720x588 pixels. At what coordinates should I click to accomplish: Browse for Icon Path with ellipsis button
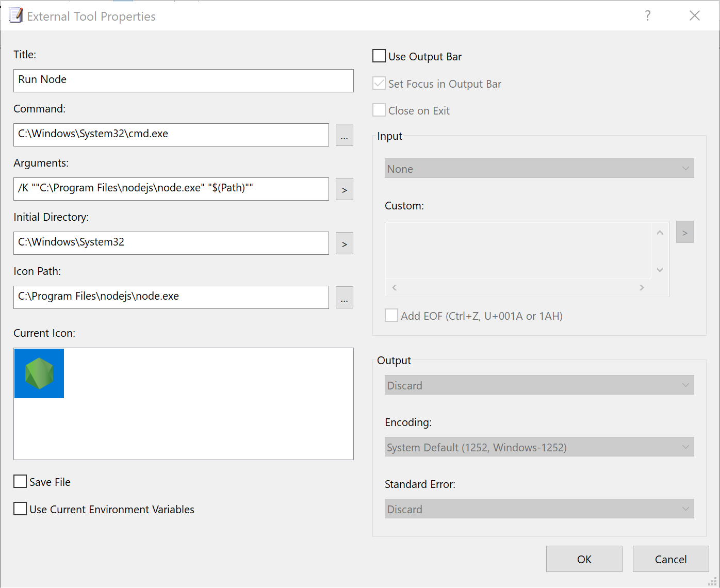point(345,298)
